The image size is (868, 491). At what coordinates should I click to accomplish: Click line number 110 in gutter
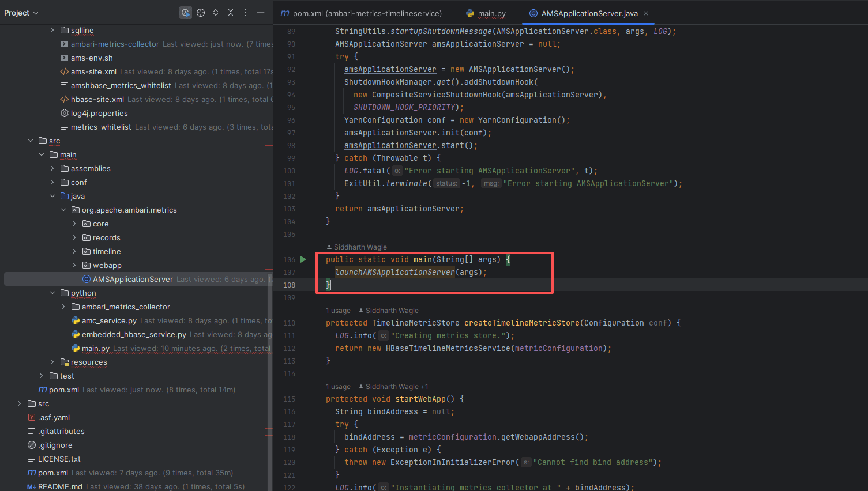tap(289, 323)
